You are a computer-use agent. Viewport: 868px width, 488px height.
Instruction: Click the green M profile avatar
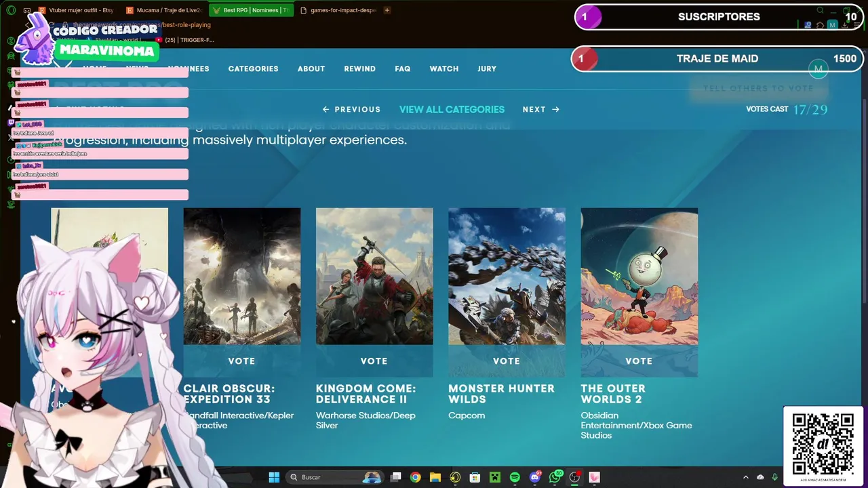(818, 68)
